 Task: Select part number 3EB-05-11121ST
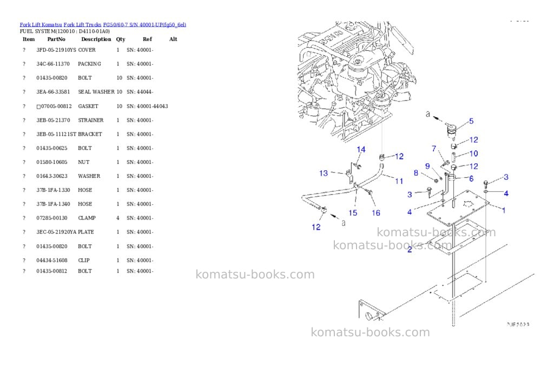click(56, 134)
